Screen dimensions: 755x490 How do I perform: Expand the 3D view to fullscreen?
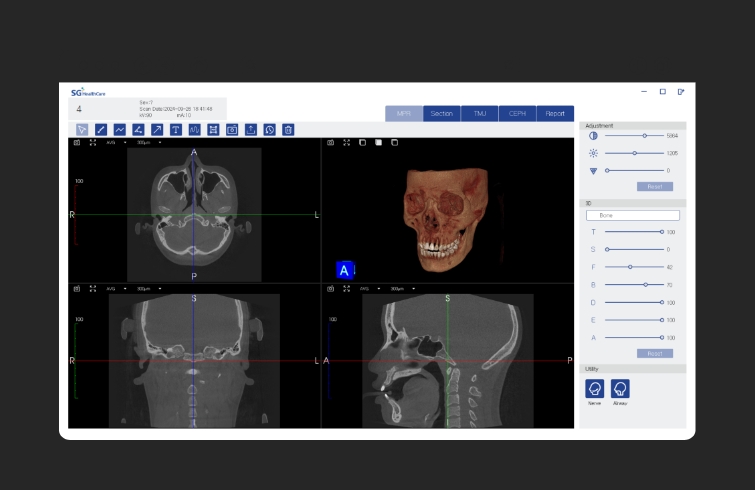pyautogui.click(x=347, y=142)
